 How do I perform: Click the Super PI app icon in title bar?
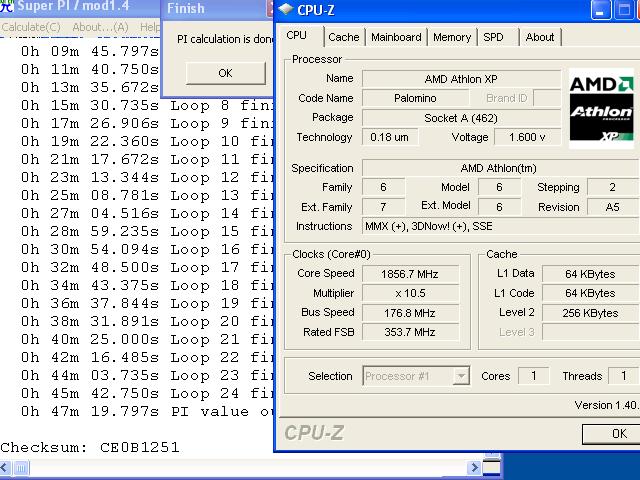6,6
